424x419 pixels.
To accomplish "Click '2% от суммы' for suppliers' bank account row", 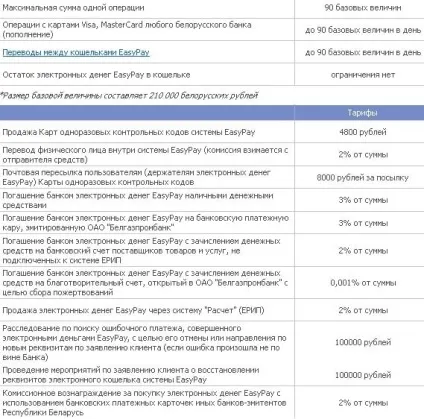I will click(363, 251).
